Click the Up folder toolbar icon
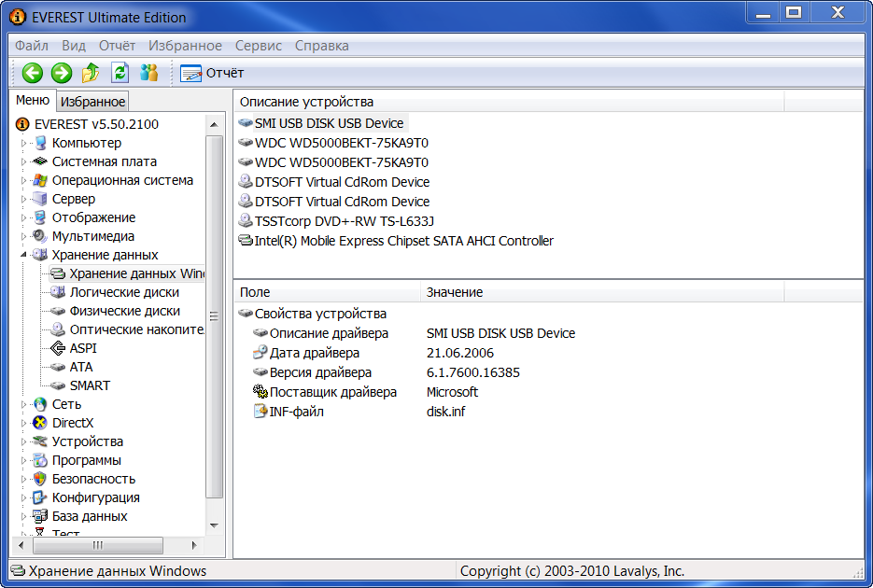Viewport: 873px width, 588px height. 91,73
